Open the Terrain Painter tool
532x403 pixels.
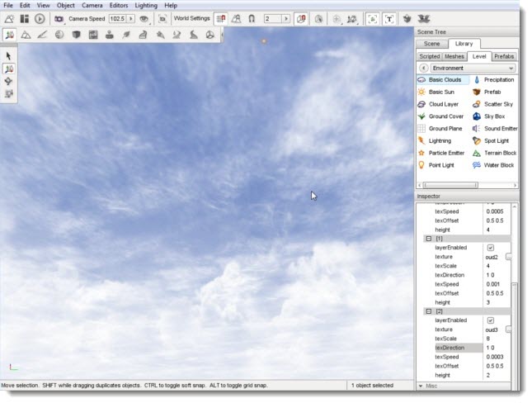click(42, 35)
